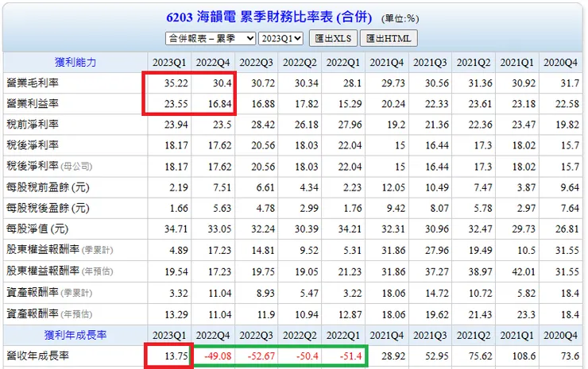588x369 pixels.
Task: Select the 稅後淨利率 (母公司) row label
Action: (49, 166)
